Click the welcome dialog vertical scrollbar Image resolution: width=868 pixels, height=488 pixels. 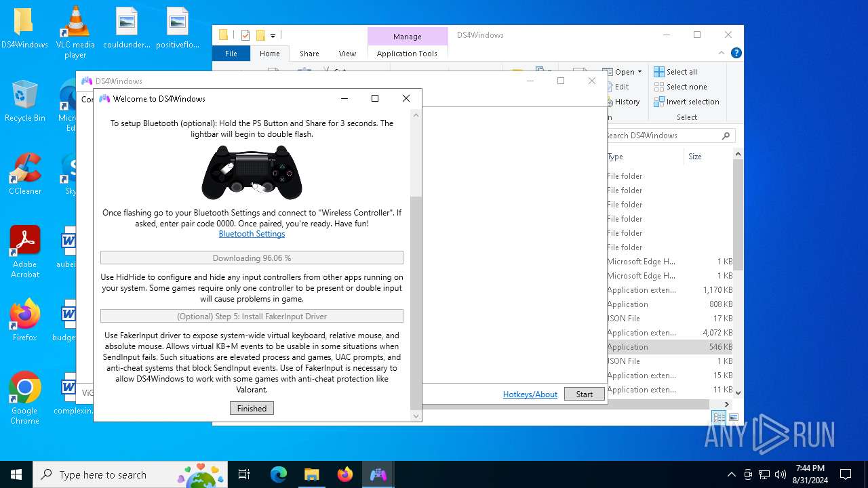(x=416, y=302)
